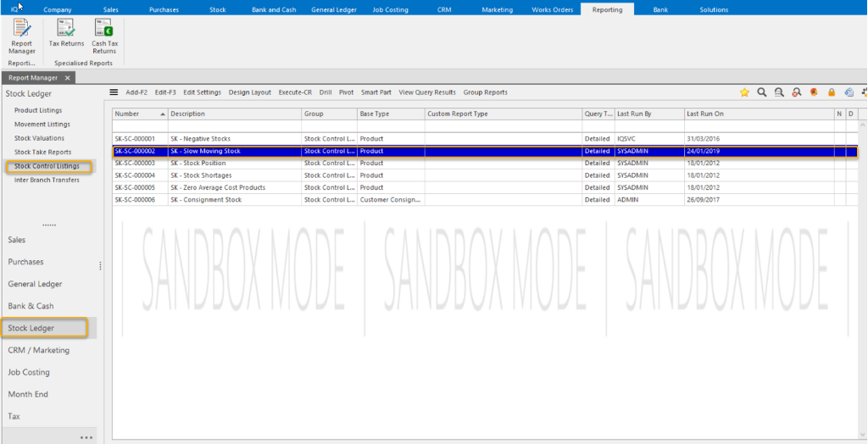Click the Design Layout button
Screen dimensions: 868x444
point(249,92)
